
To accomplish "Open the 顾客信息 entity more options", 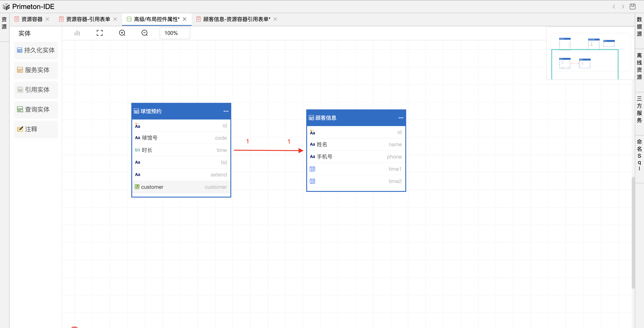I will click(400, 118).
